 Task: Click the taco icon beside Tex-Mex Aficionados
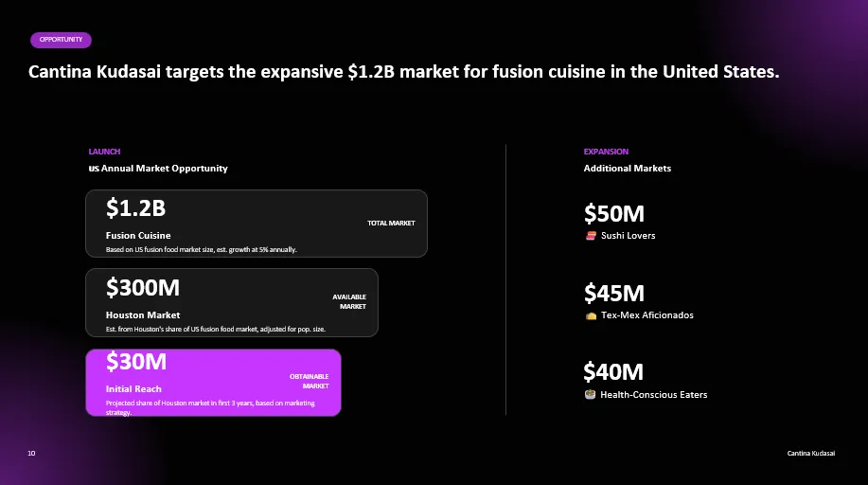[591, 316]
